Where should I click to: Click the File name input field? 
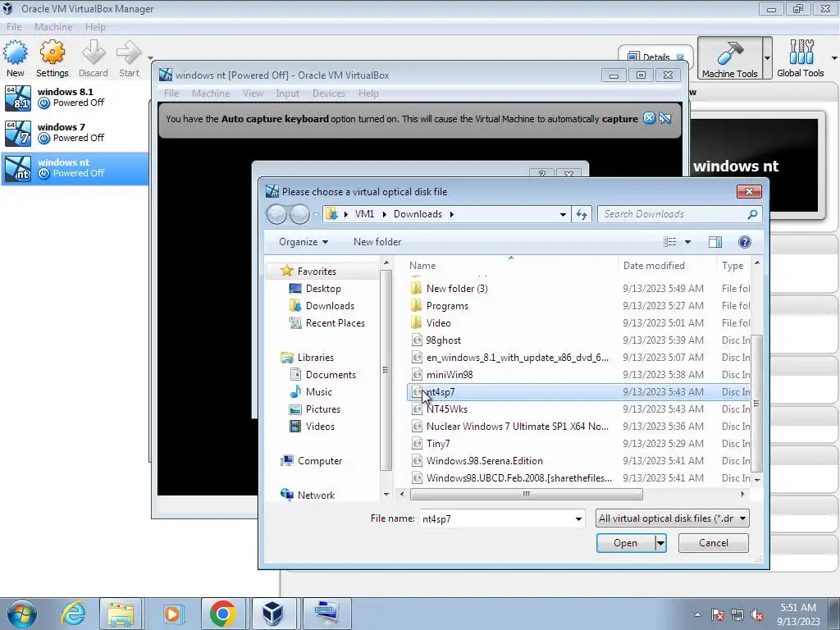tap(496, 518)
